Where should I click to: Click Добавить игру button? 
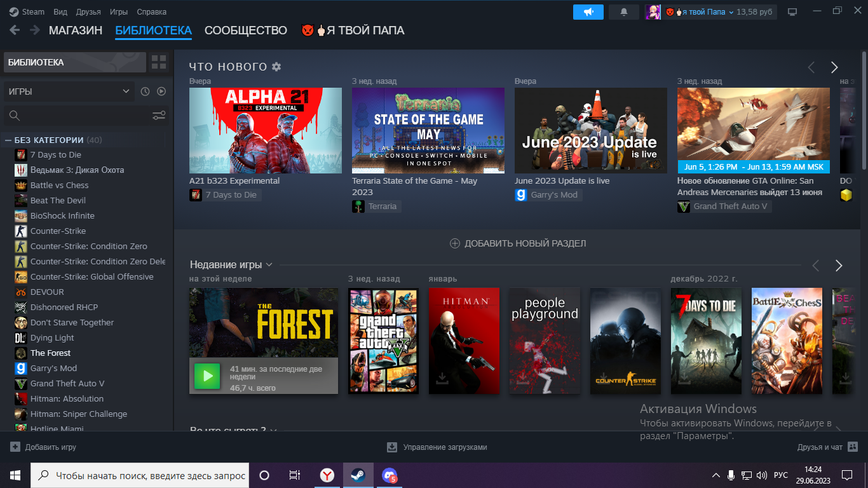(x=43, y=447)
